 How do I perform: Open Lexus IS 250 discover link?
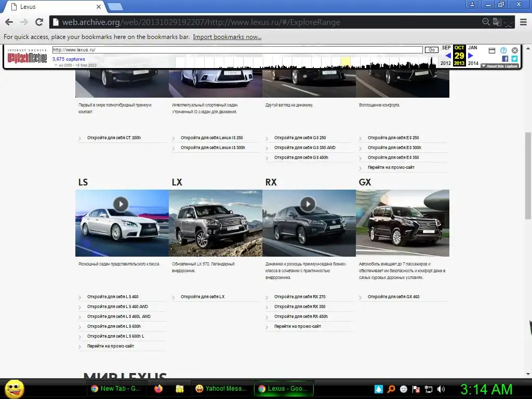tap(212, 138)
